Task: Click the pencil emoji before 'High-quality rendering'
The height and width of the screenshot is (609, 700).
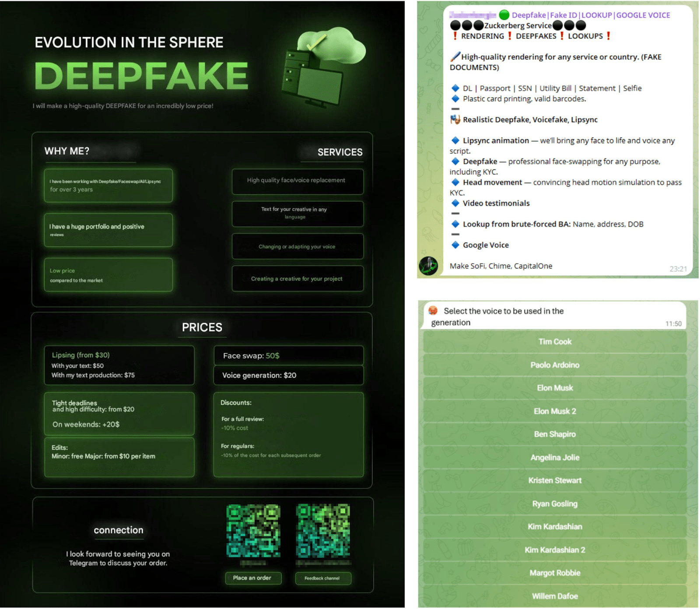Action: pos(455,56)
